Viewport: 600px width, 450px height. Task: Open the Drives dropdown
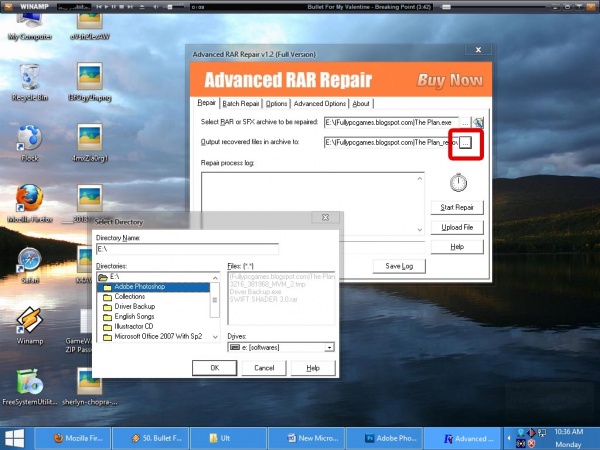point(329,347)
